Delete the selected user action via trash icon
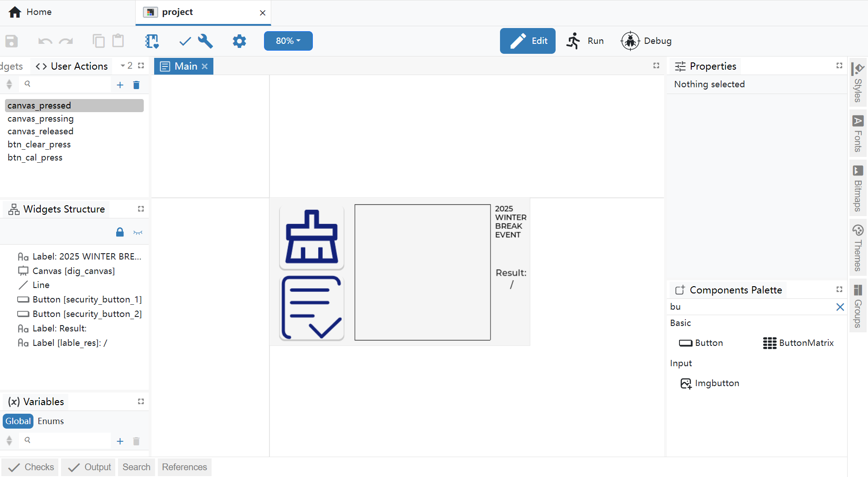This screenshot has height=477, width=868. point(136,85)
